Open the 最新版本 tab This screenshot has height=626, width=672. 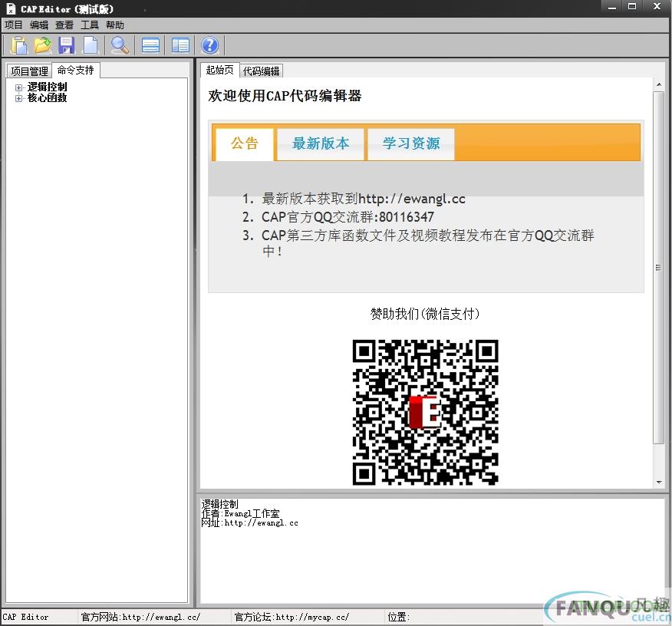[x=321, y=143]
